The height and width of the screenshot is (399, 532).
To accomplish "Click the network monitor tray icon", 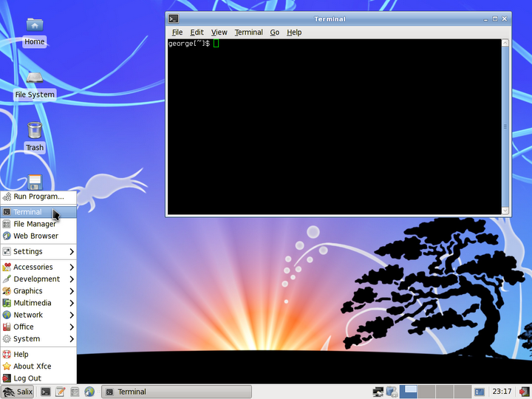I will point(378,392).
